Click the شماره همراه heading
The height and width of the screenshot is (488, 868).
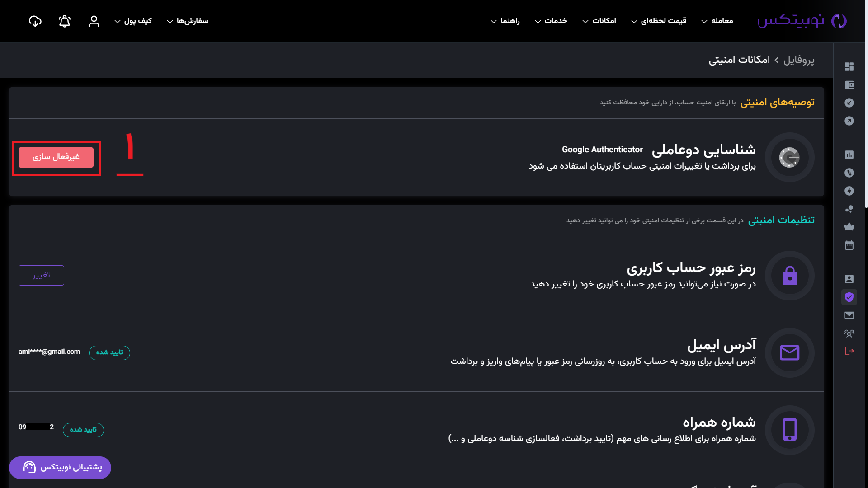point(719,422)
